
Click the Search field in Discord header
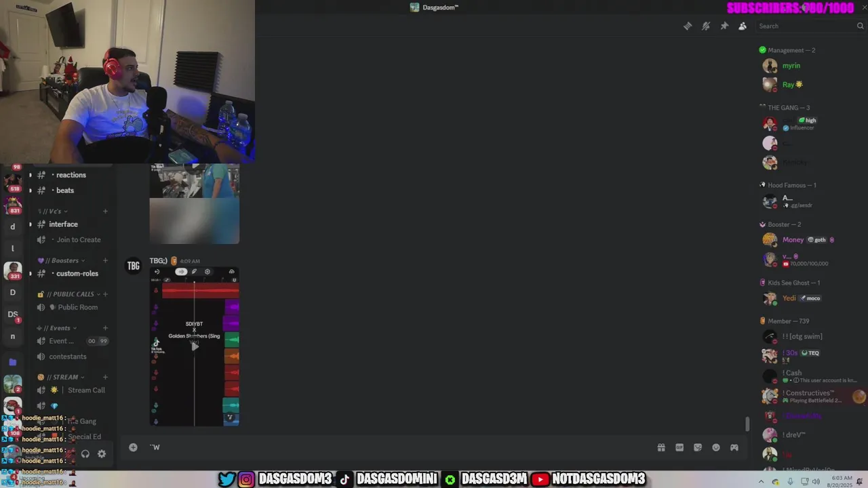coord(810,26)
